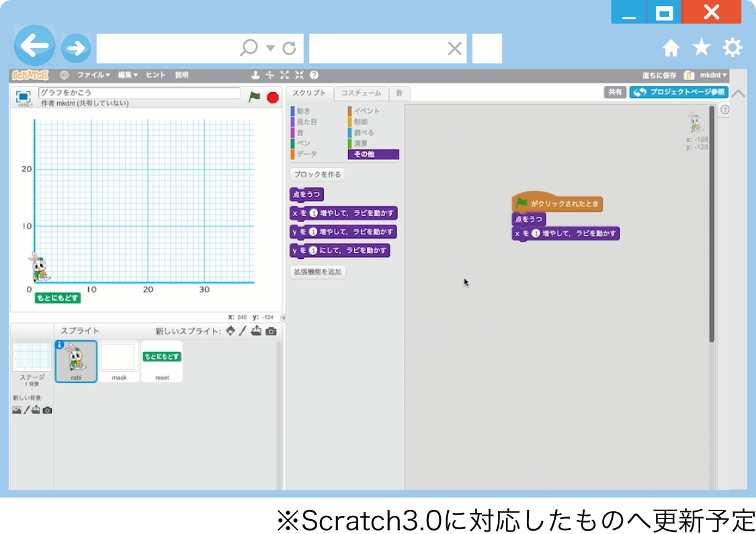Open the ヒント menu
This screenshot has height=534, width=756.
[x=156, y=75]
